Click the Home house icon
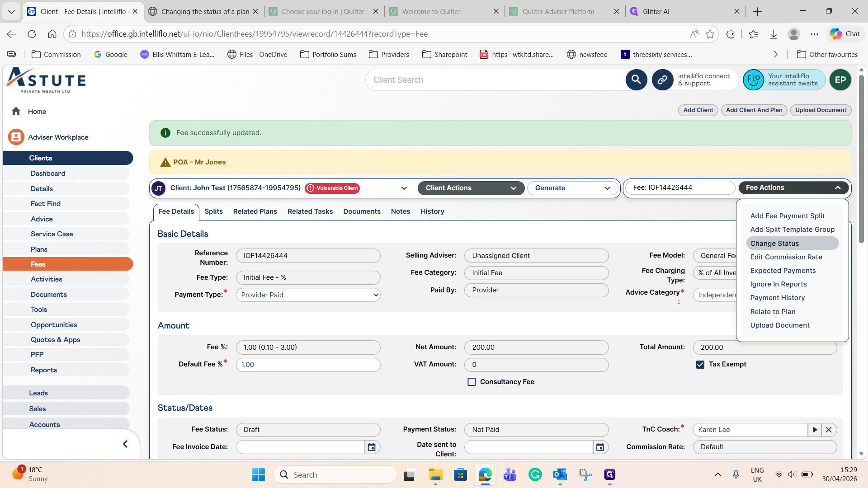 [16, 111]
